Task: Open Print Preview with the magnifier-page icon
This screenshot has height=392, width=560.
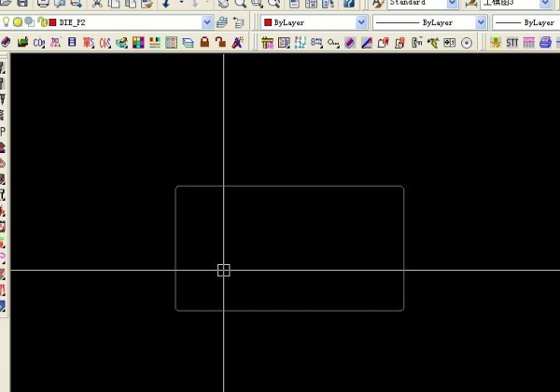Action: click(60, 3)
